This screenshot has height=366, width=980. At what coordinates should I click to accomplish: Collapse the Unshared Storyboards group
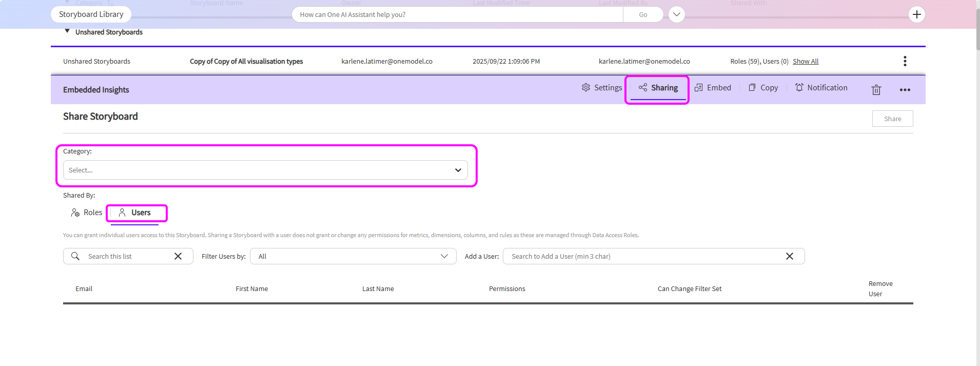click(x=67, y=31)
